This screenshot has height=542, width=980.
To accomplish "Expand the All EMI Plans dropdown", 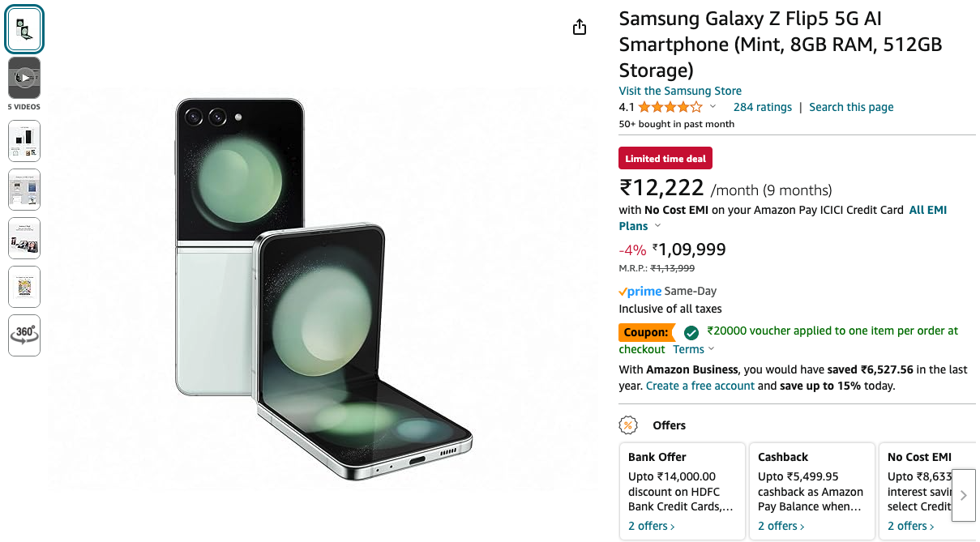I will (657, 226).
